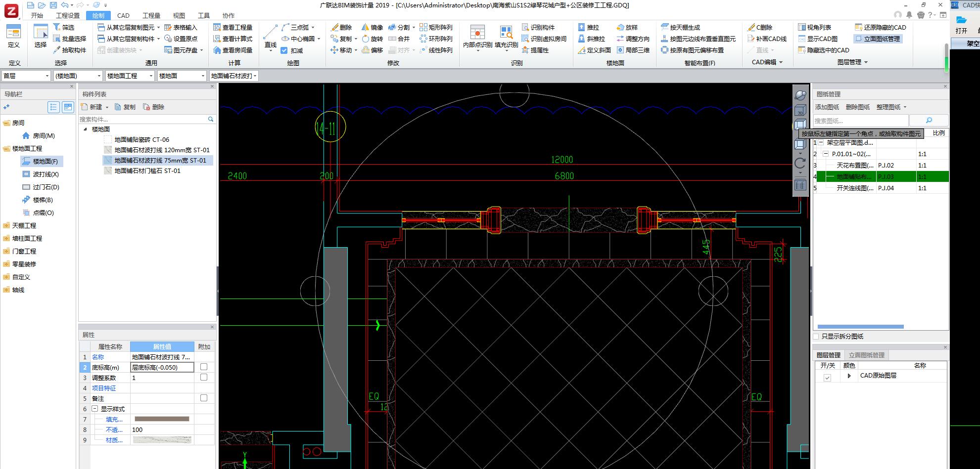Collapse the 显示样式 property group
The image size is (980, 469).
click(x=95, y=409)
